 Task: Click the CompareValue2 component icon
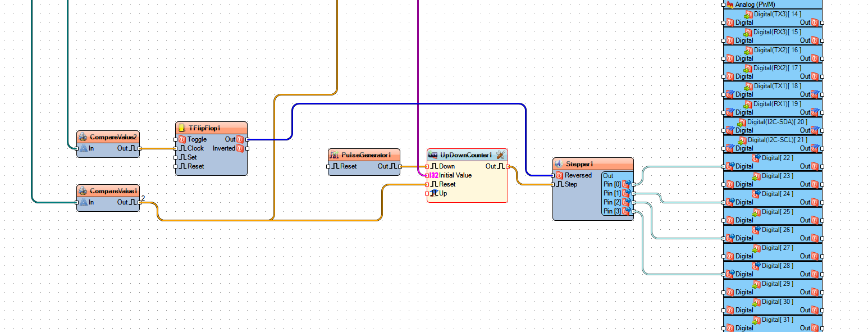tap(83, 137)
